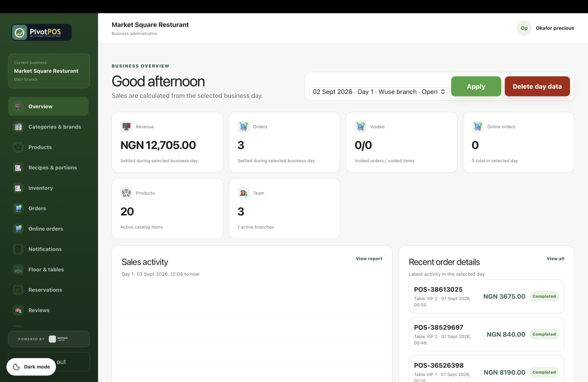Click the Recipes & portions sidebar icon

tap(18, 167)
